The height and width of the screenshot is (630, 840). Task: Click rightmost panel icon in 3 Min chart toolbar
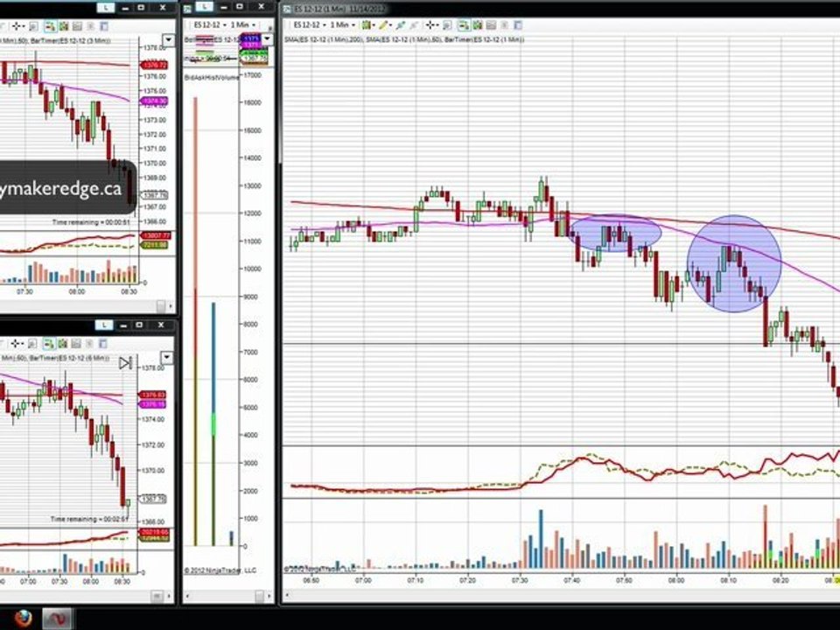pyautogui.click(x=104, y=25)
